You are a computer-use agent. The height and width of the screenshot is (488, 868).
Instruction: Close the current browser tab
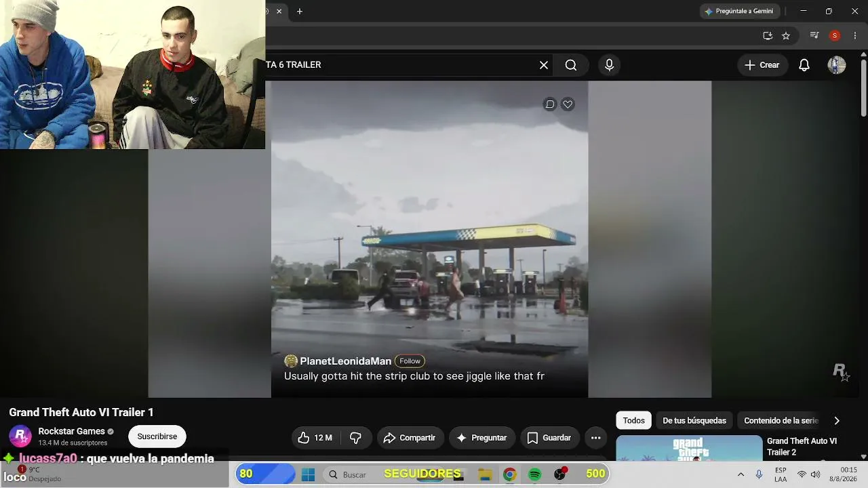click(279, 12)
